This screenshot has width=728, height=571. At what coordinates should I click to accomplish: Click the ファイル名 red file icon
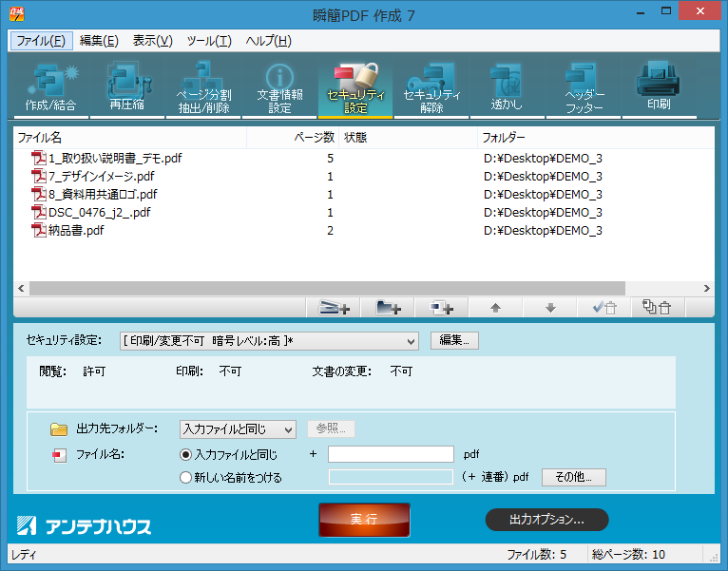click(59, 455)
